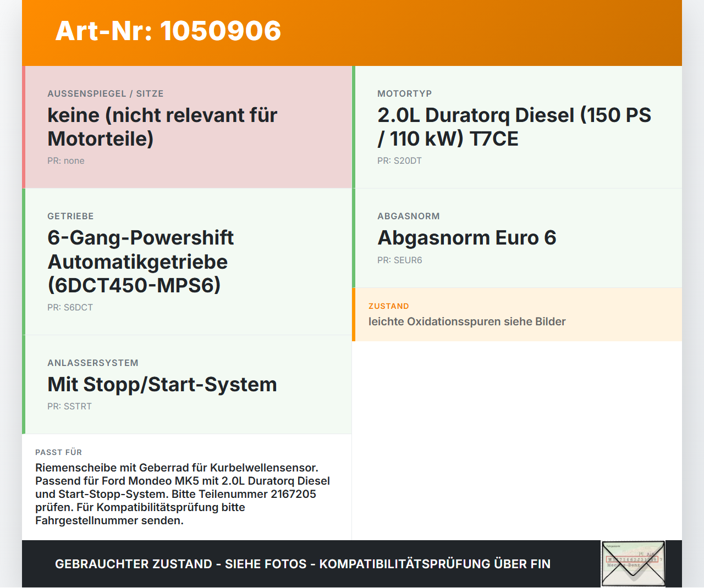Click the ABGASNORM category label

(409, 217)
